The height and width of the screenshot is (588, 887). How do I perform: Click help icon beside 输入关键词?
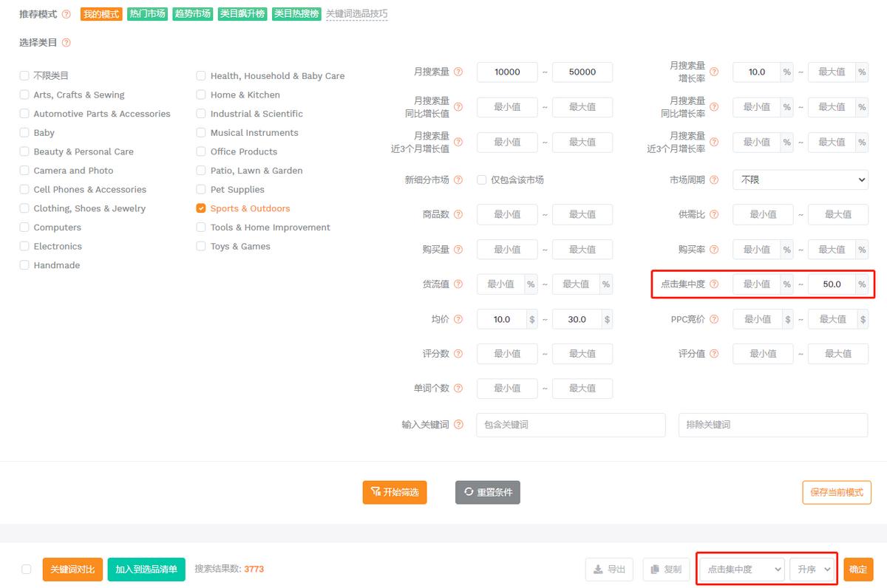point(458,425)
